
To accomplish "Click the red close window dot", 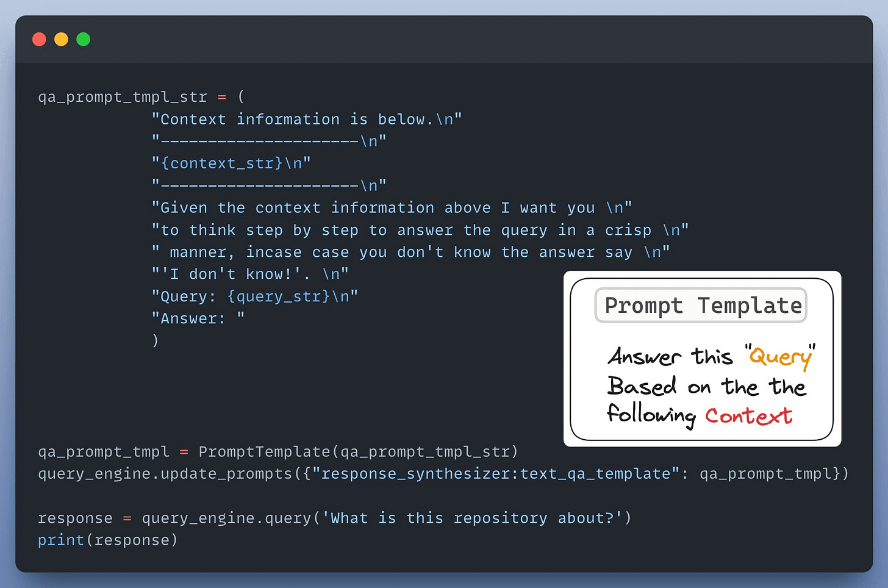I will tap(39, 40).
